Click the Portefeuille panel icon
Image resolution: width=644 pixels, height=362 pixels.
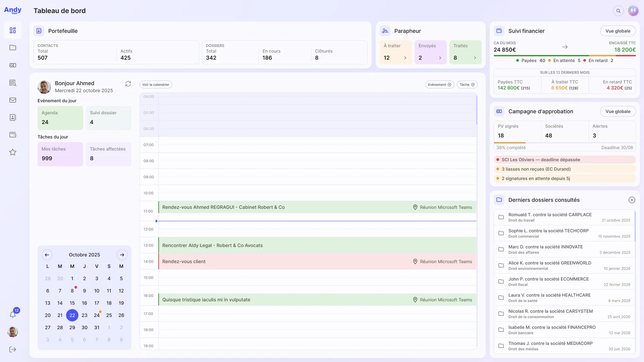(39, 31)
